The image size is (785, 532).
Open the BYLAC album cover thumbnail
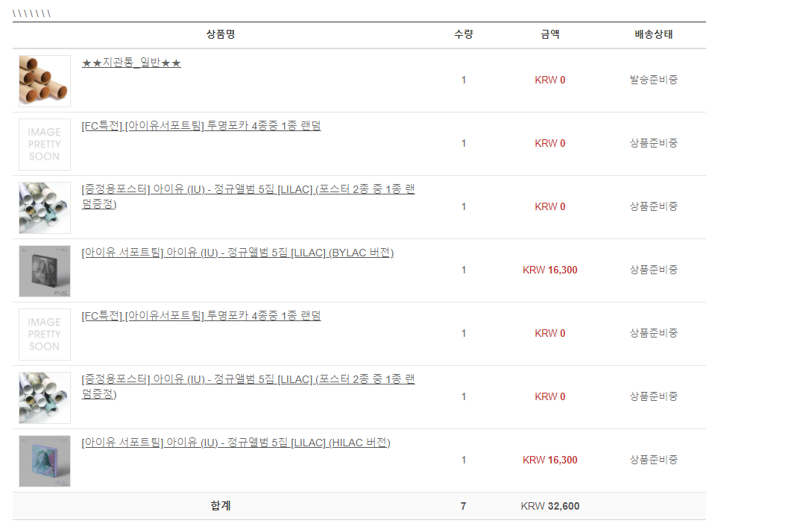tap(45, 271)
